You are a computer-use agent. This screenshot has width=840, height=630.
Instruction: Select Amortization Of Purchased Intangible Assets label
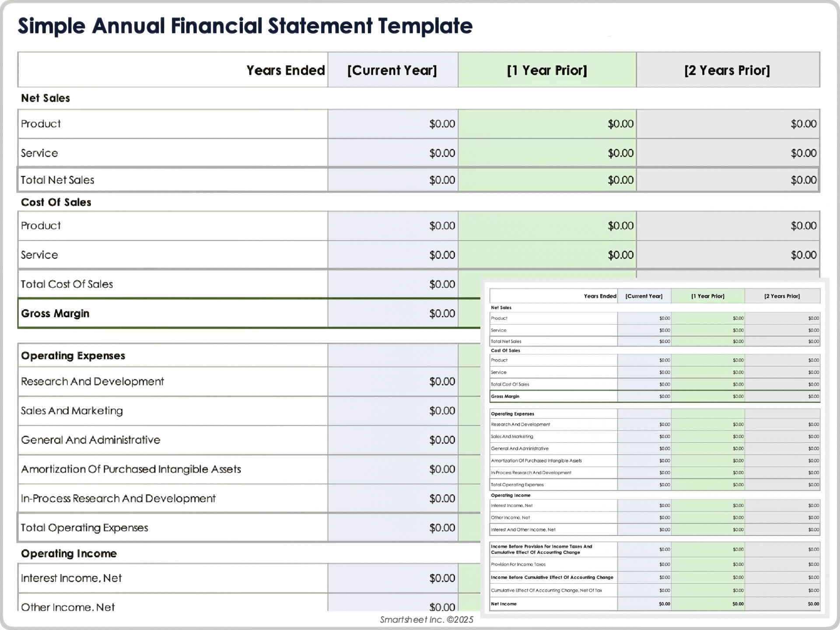click(131, 469)
